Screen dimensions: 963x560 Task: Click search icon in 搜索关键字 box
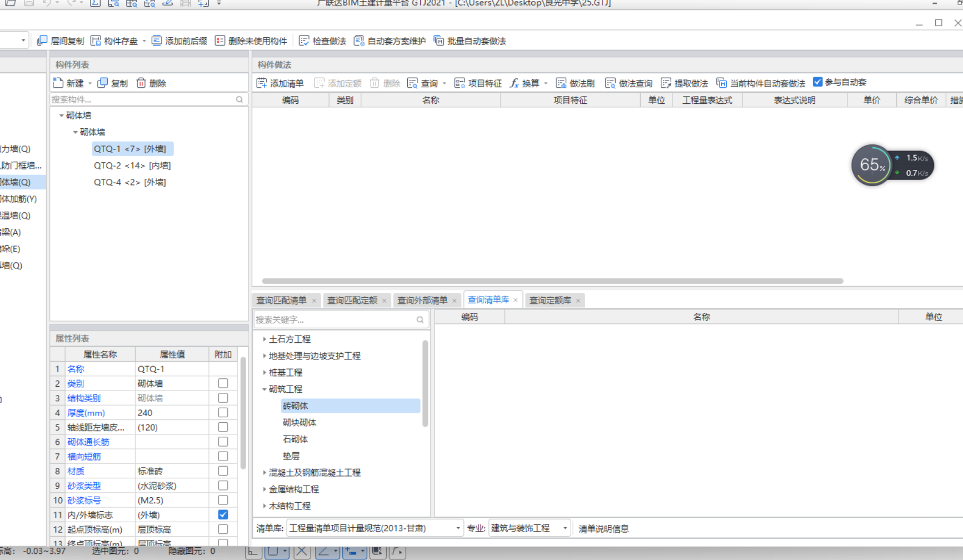click(x=420, y=319)
